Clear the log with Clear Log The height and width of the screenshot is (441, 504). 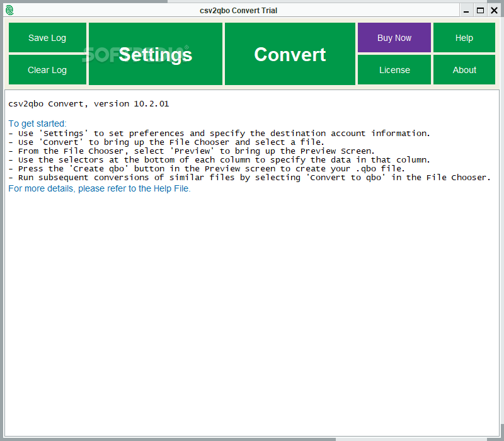47,70
